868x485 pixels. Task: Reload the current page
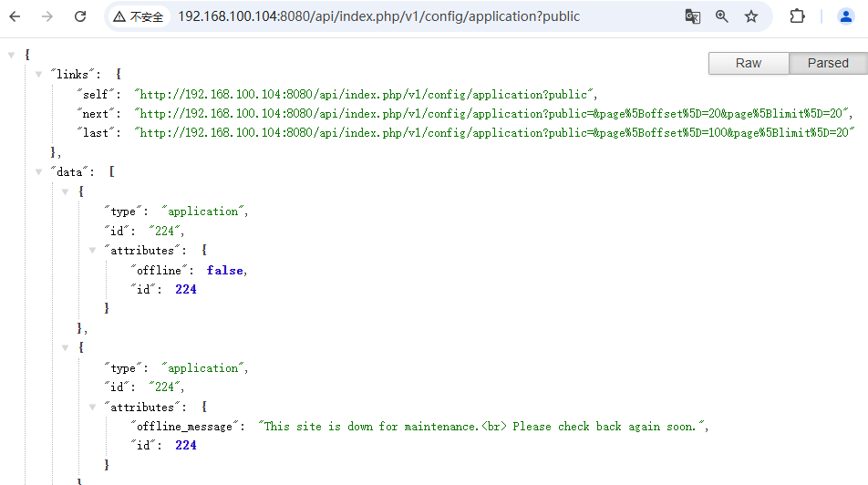tap(80, 16)
